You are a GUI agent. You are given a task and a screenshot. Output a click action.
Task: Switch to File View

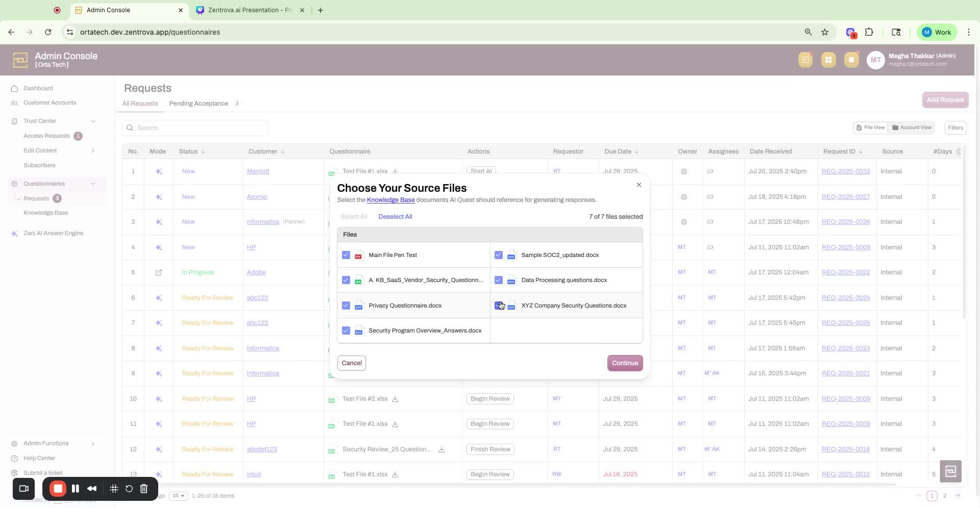[x=871, y=128]
